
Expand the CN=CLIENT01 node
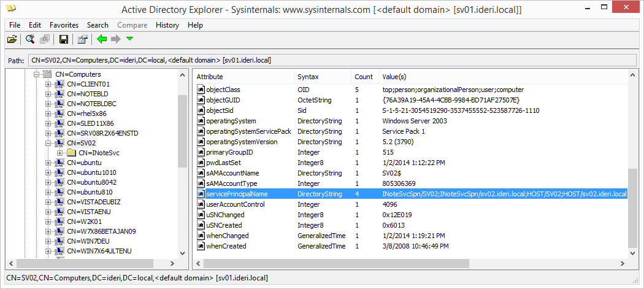click(48, 84)
